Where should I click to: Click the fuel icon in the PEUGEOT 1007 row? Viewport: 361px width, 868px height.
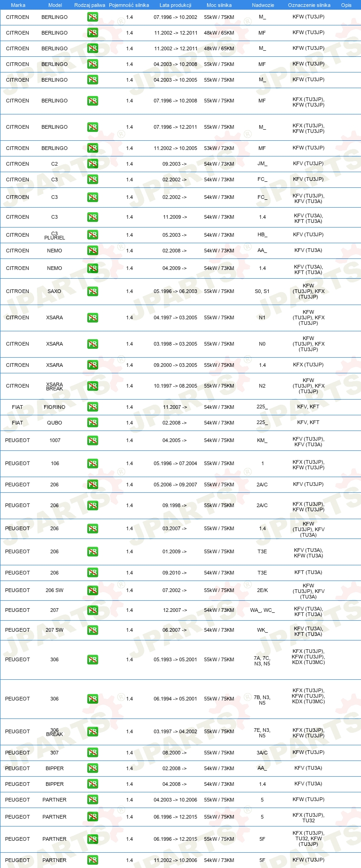click(x=92, y=441)
